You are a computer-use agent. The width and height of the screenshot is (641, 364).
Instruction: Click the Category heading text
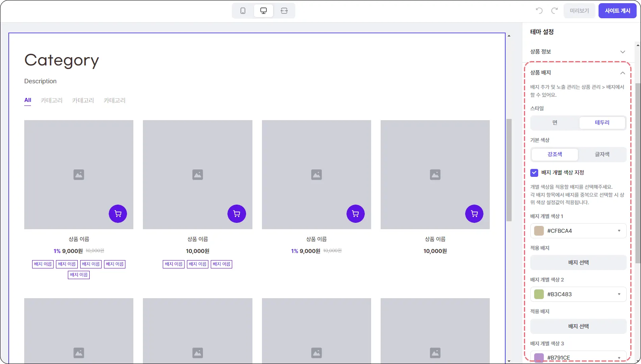pyautogui.click(x=62, y=60)
